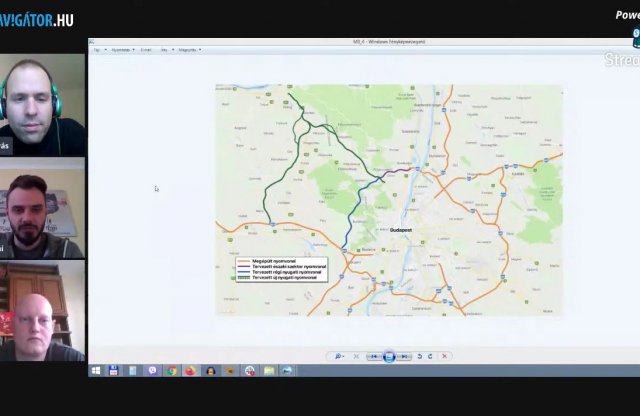Click the Windows Start button
The image size is (640, 416).
pos(96,370)
